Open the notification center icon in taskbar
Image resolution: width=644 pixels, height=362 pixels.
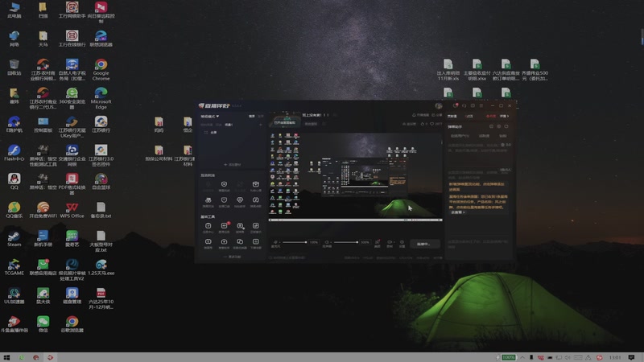(632, 357)
